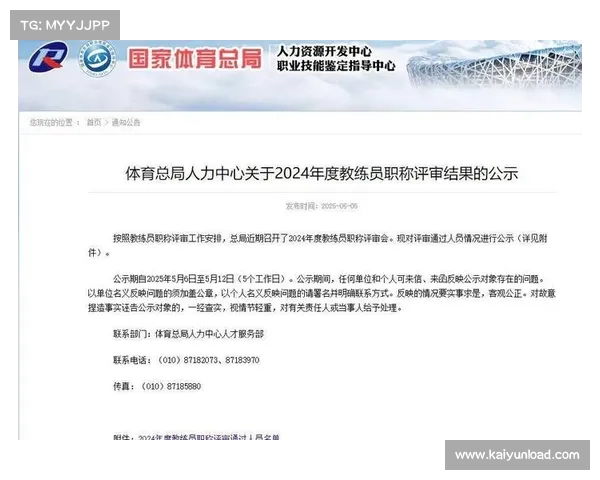This screenshot has height=480, width=600.
Task: Click the paragraph starting 公示期自2025年5月6日
Action: [321, 293]
